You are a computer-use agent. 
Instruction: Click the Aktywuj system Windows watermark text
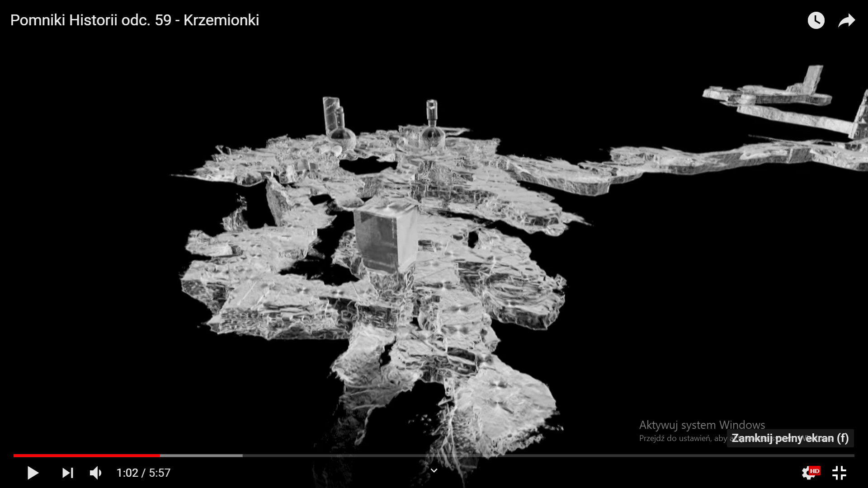click(702, 425)
